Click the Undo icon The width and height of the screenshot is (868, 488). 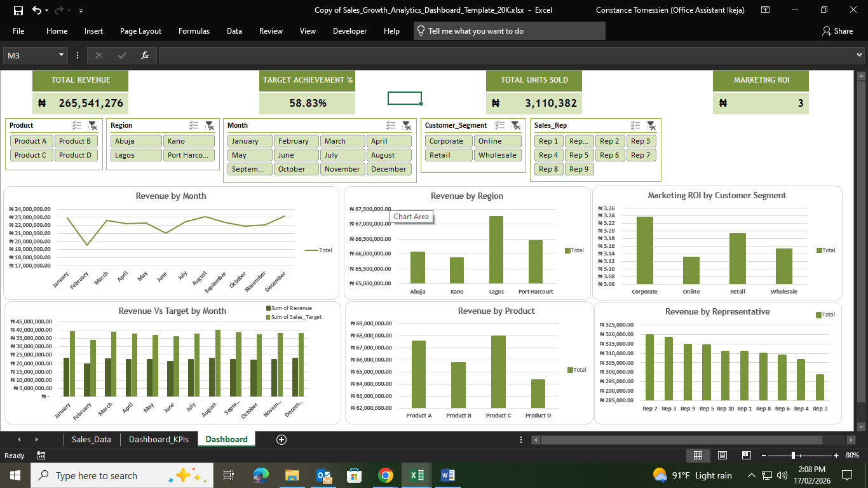click(x=37, y=10)
